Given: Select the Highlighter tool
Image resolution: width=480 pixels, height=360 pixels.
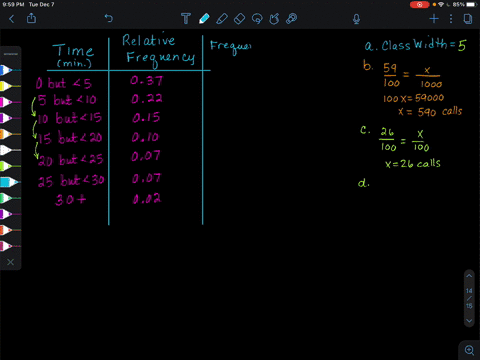Looking at the screenshot, I should coord(222,18).
